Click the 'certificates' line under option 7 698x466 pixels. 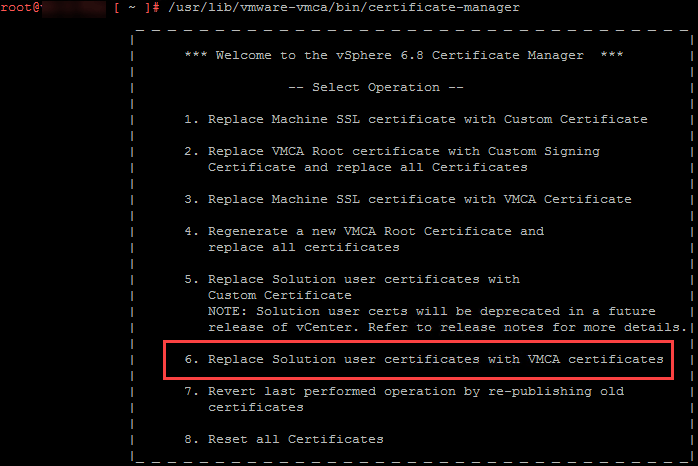tap(256, 407)
